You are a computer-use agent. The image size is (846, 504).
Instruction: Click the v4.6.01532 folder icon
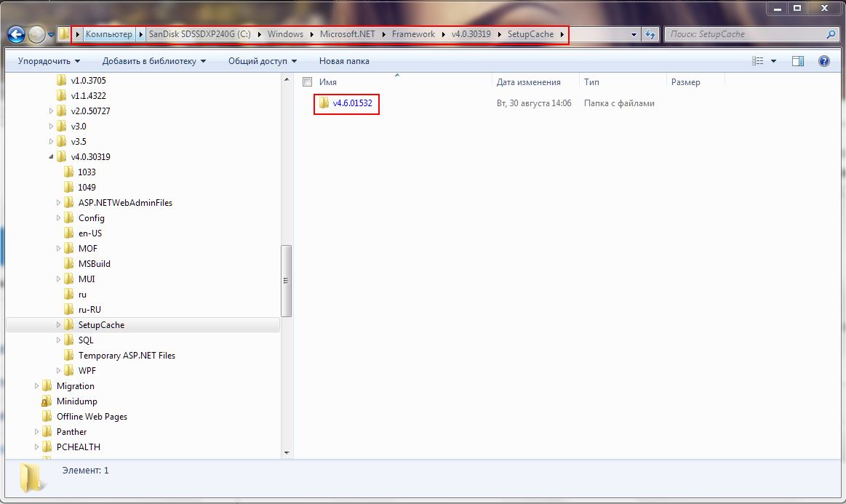coord(324,103)
